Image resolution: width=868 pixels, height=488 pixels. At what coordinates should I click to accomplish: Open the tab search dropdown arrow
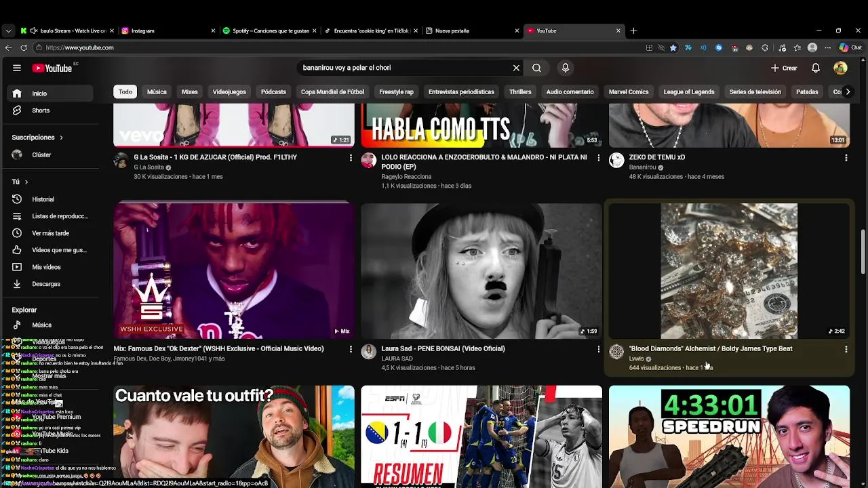click(x=8, y=30)
